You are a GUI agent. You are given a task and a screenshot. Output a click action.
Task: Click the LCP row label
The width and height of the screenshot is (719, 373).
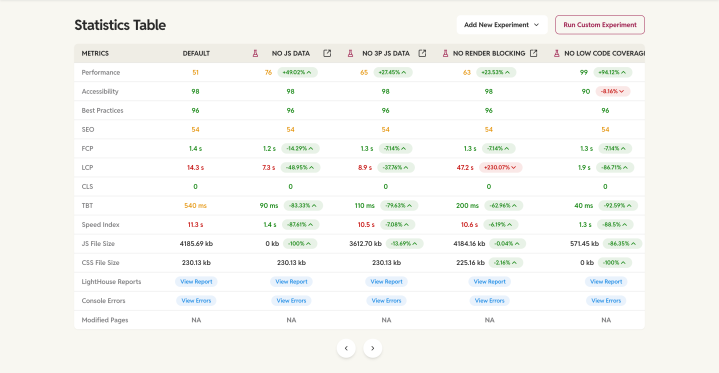pyautogui.click(x=87, y=167)
